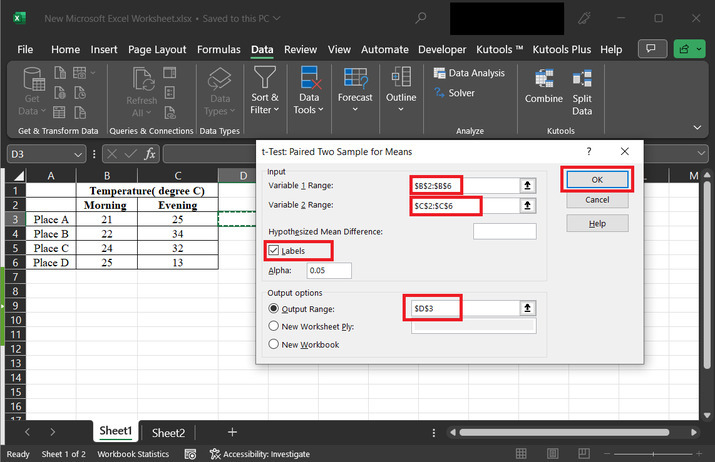Uncheck the Labels checkbox
This screenshot has width=715, height=462.
point(273,250)
